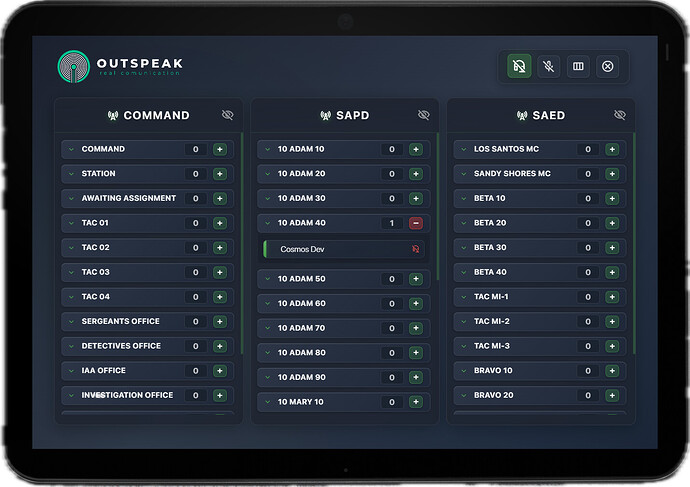Viewport: 690px width, 487px height.
Task: Join BETA 30 channel via plus icon
Action: [x=612, y=248]
